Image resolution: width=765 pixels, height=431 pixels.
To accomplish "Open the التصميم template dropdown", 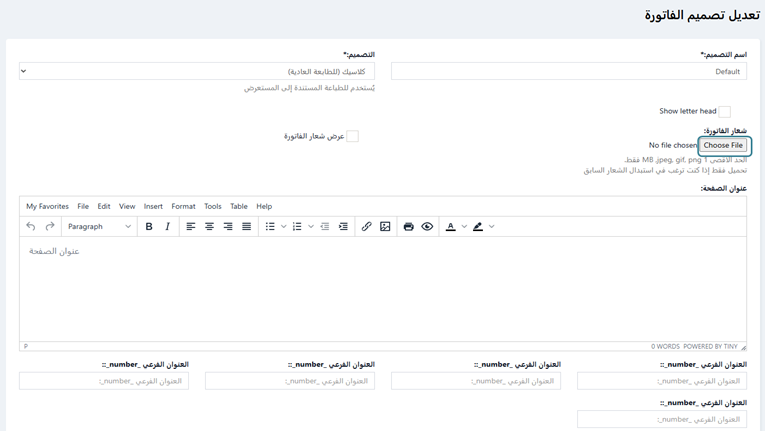I will coord(197,72).
